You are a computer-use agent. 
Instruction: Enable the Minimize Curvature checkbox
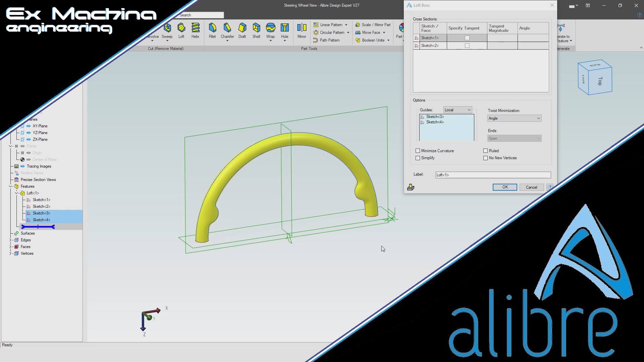point(418,151)
